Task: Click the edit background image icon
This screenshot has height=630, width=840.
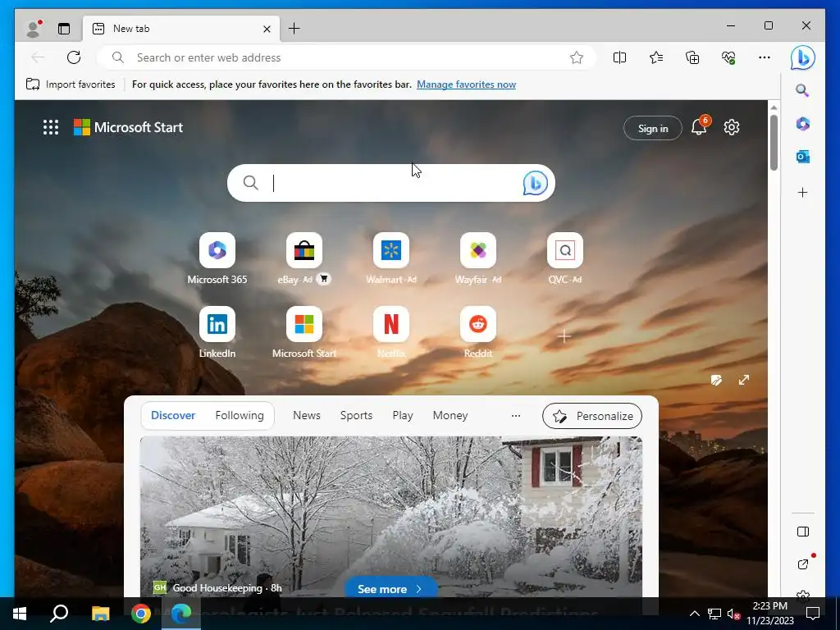Action: coord(716,380)
